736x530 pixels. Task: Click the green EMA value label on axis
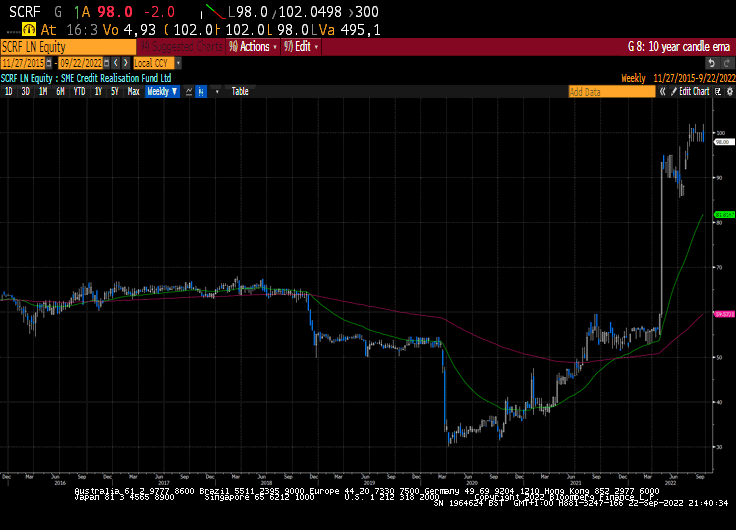(x=724, y=215)
